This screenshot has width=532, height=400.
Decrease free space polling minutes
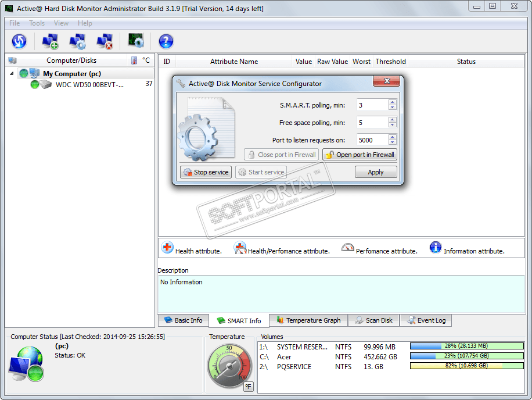[392, 124]
